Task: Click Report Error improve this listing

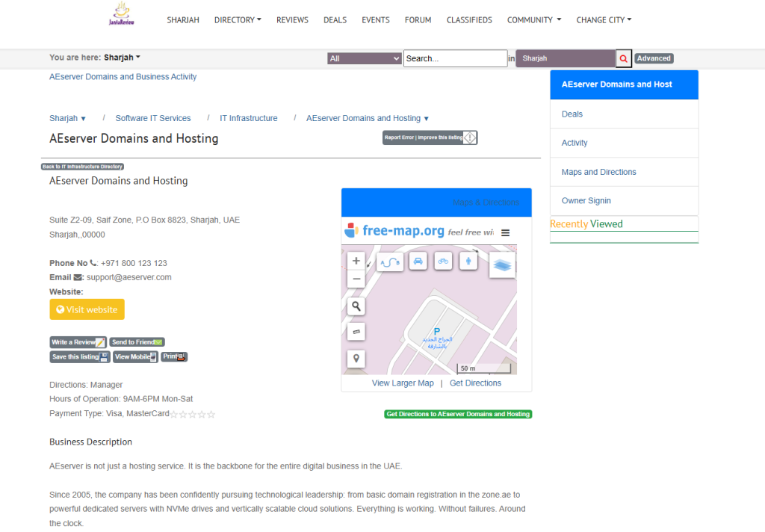Action: coord(430,137)
